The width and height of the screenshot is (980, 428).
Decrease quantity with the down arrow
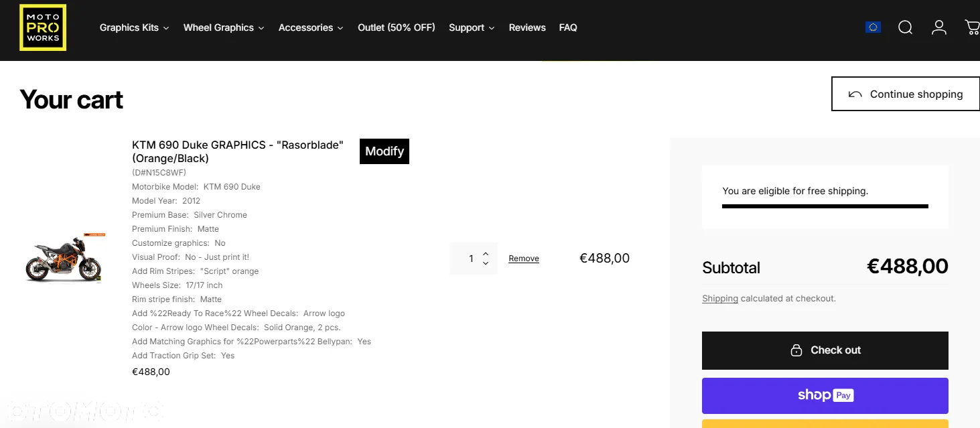(x=486, y=263)
